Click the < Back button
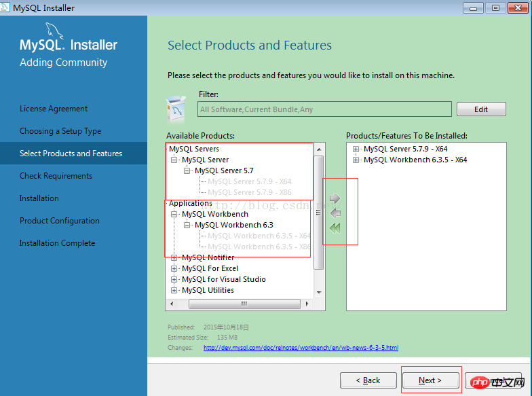The width and height of the screenshot is (532, 396). coord(368,380)
